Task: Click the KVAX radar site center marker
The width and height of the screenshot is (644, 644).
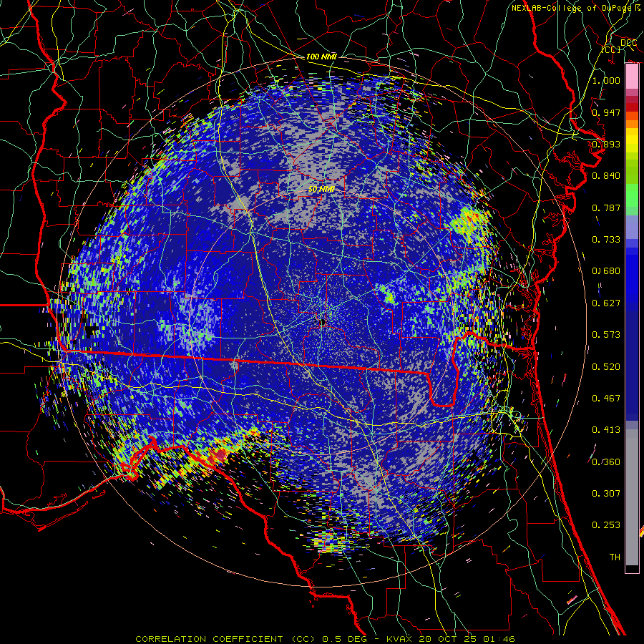Action: pos(322,323)
